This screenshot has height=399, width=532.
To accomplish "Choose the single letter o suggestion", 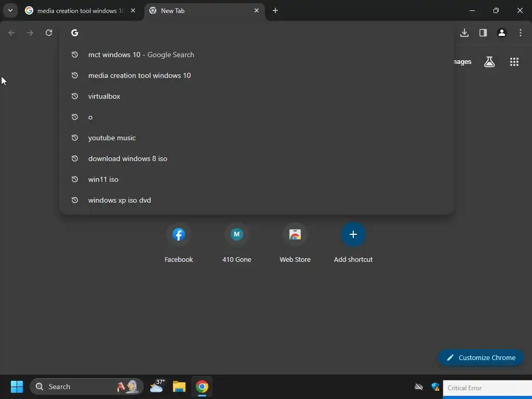I will tap(257, 117).
